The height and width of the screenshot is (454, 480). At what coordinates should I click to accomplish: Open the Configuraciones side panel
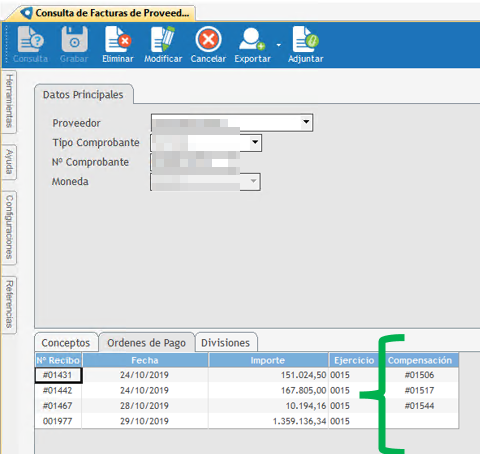click(9, 227)
